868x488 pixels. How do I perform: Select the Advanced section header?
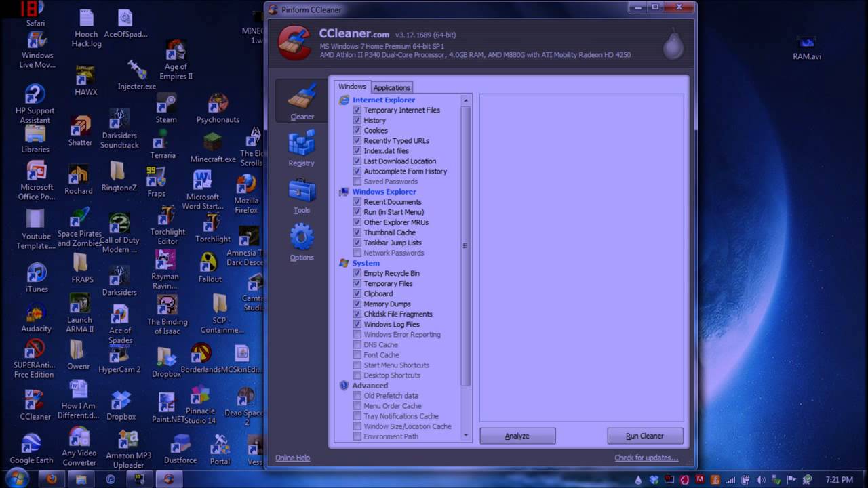[370, 386]
